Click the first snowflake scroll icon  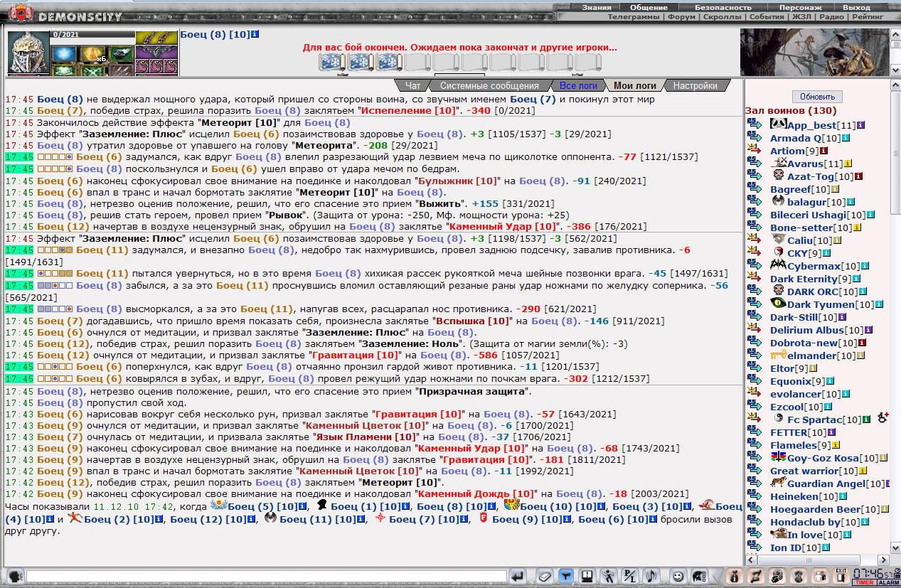click(x=331, y=63)
